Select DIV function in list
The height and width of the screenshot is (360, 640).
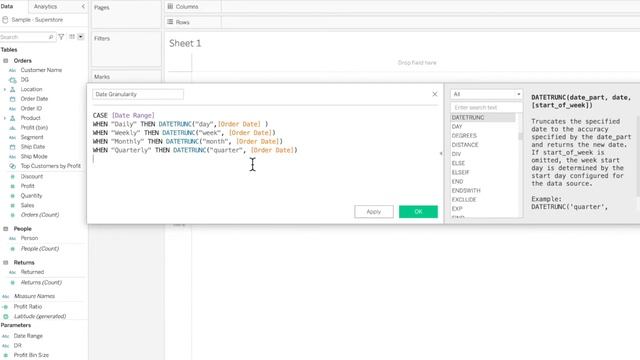pos(456,154)
